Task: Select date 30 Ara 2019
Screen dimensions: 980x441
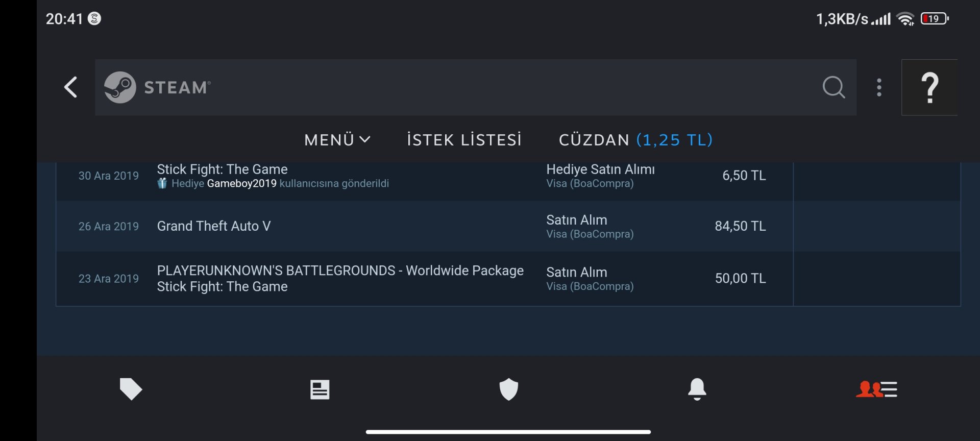Action: 109,176
